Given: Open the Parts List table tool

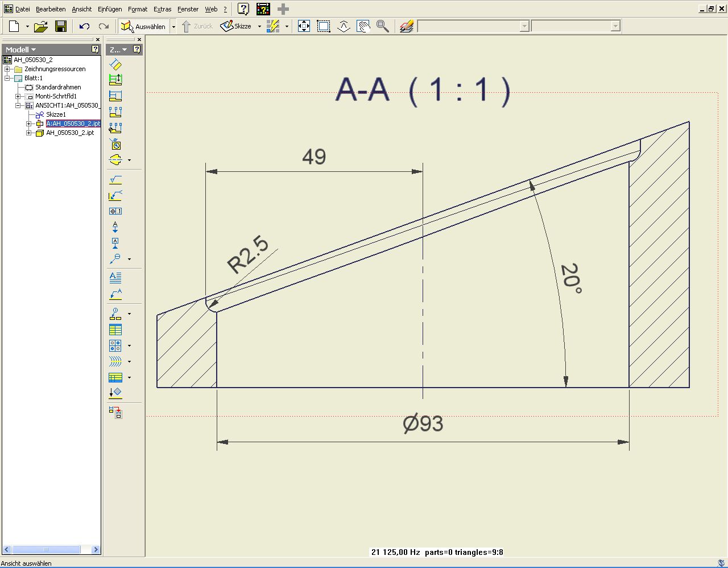Looking at the screenshot, I should click(x=115, y=330).
